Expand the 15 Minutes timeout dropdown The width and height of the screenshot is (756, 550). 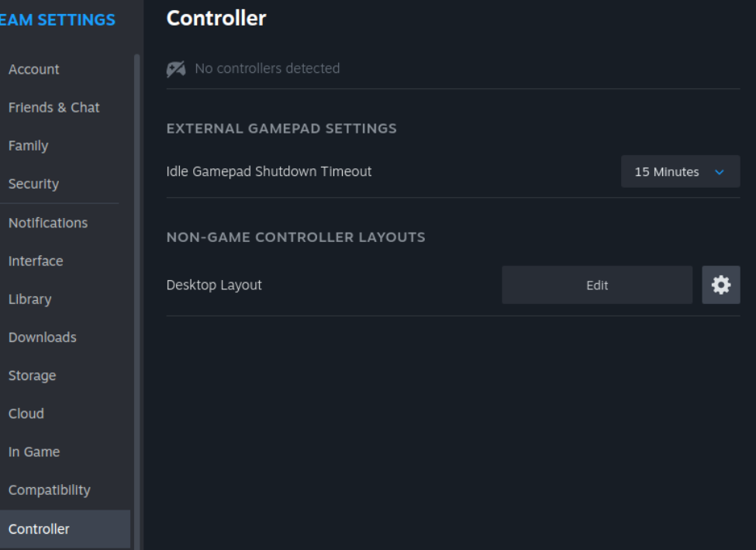click(x=680, y=171)
